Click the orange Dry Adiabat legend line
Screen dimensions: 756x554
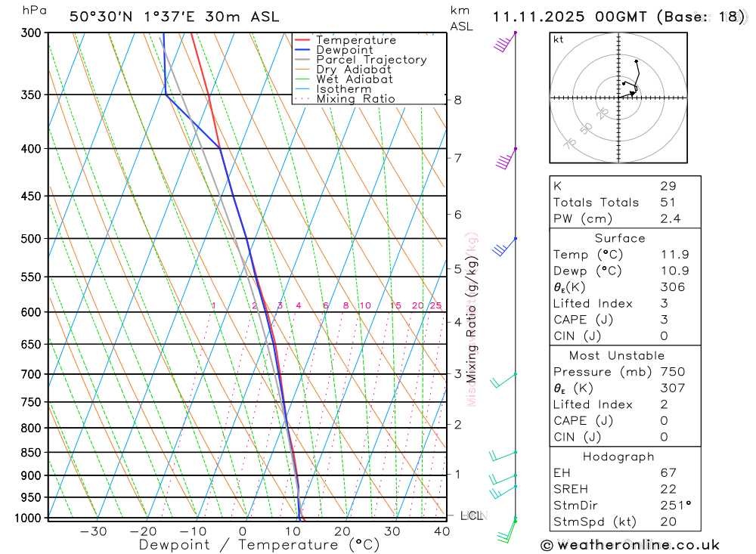pyautogui.click(x=302, y=70)
